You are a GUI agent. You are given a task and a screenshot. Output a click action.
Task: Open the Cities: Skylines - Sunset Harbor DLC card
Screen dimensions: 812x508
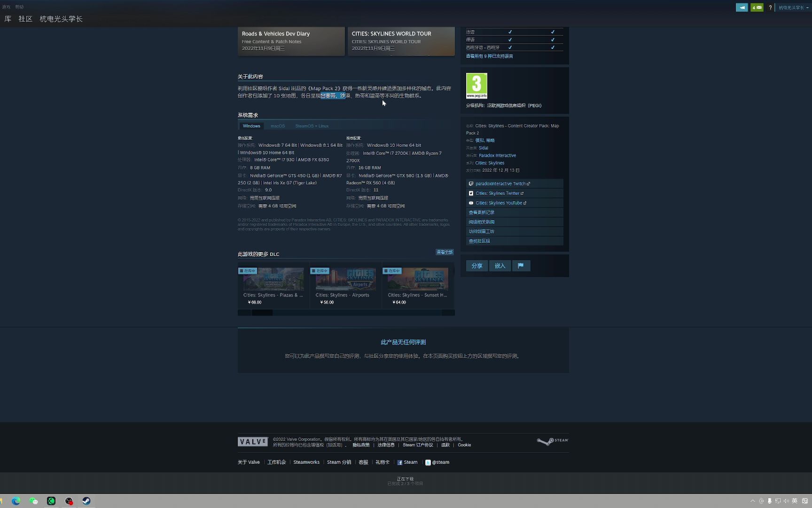[x=418, y=286]
